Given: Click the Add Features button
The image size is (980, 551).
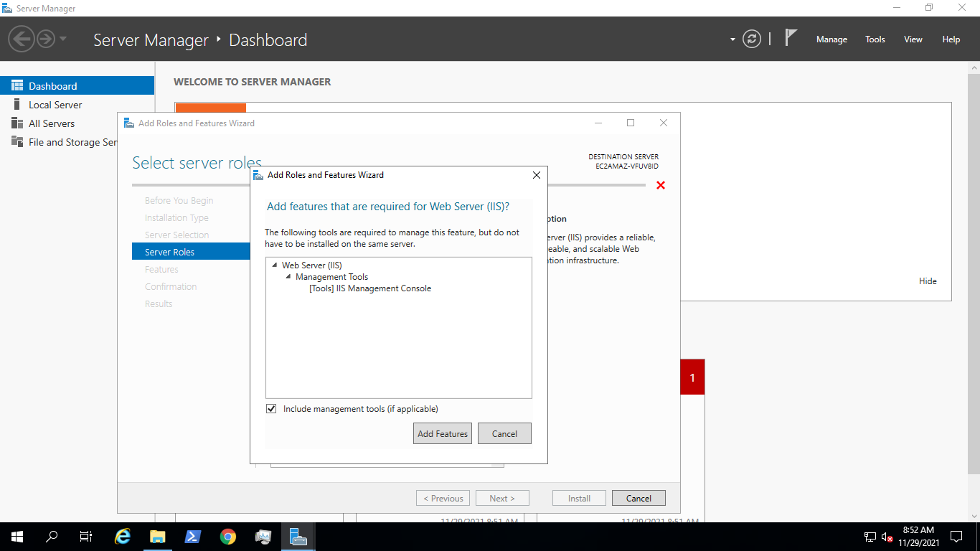Looking at the screenshot, I should pos(442,433).
